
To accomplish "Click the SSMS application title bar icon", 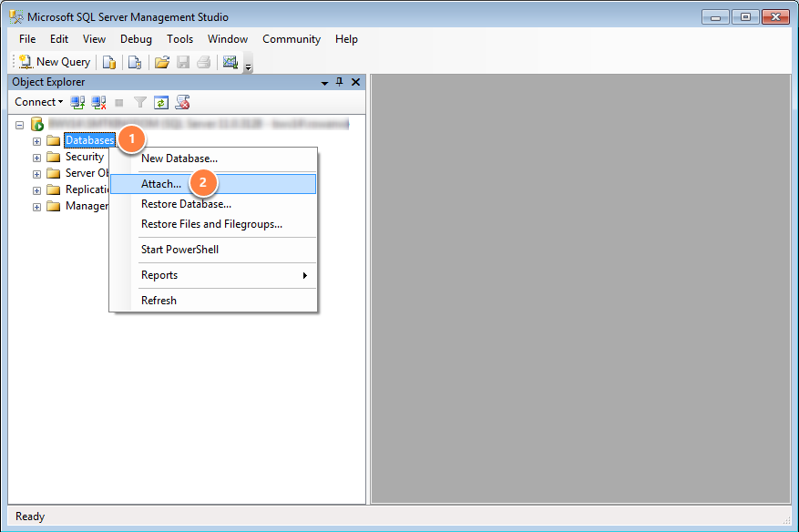I will [x=16, y=16].
